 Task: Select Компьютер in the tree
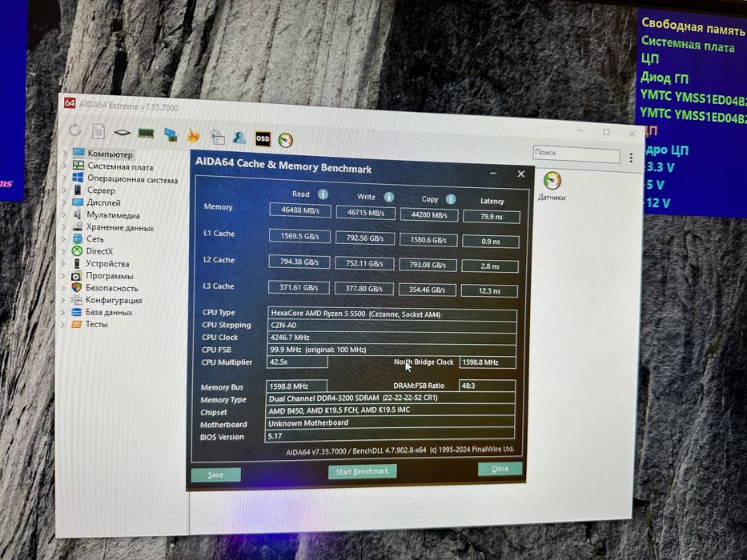click(x=110, y=154)
